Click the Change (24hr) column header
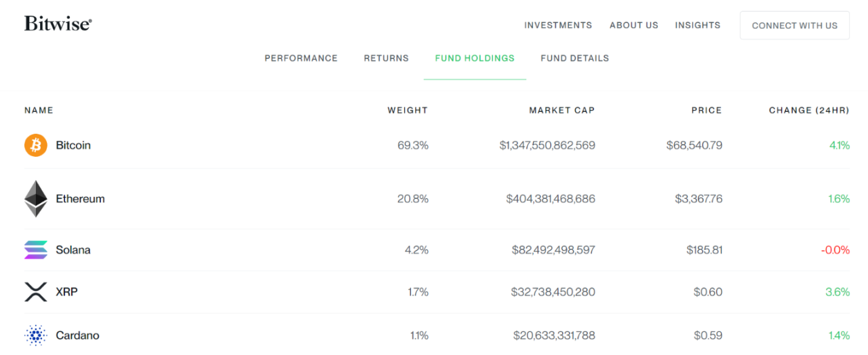 [x=808, y=110]
